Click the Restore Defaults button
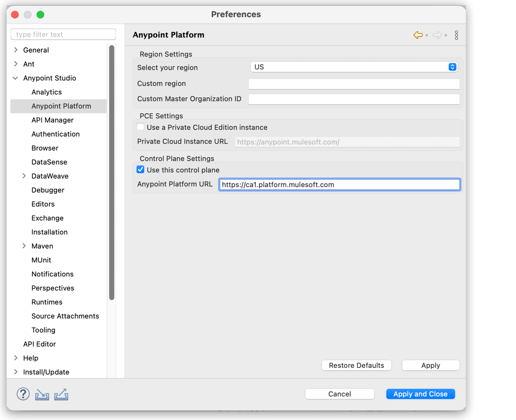Screen dimensions: 516x420 coord(356,365)
